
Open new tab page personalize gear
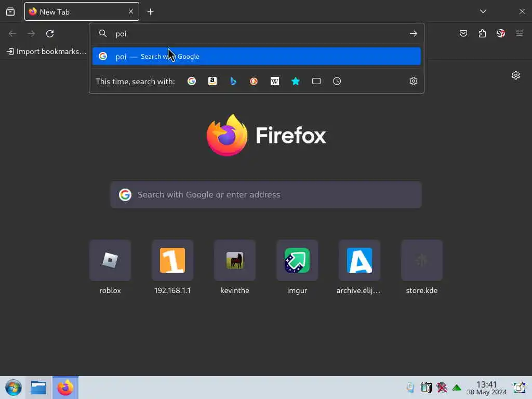516,75
